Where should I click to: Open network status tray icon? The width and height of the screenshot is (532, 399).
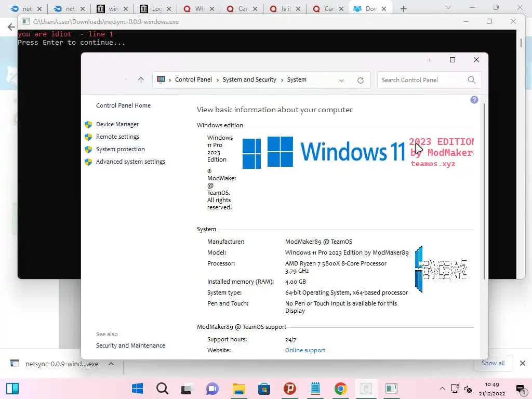click(455, 389)
